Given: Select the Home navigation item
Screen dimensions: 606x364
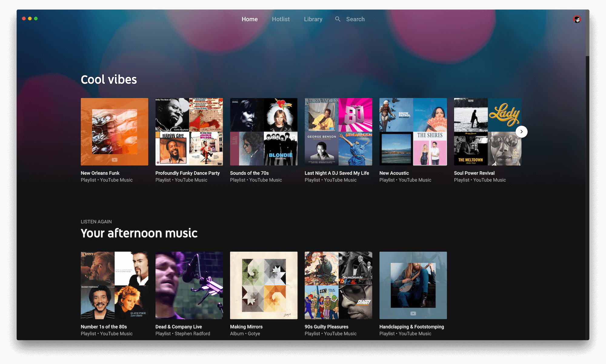Looking at the screenshot, I should point(249,19).
